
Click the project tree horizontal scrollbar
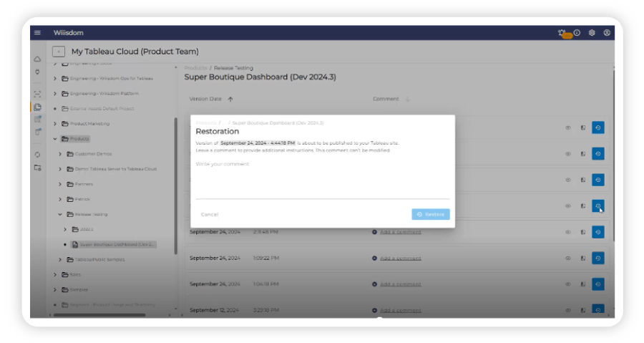click(99, 315)
